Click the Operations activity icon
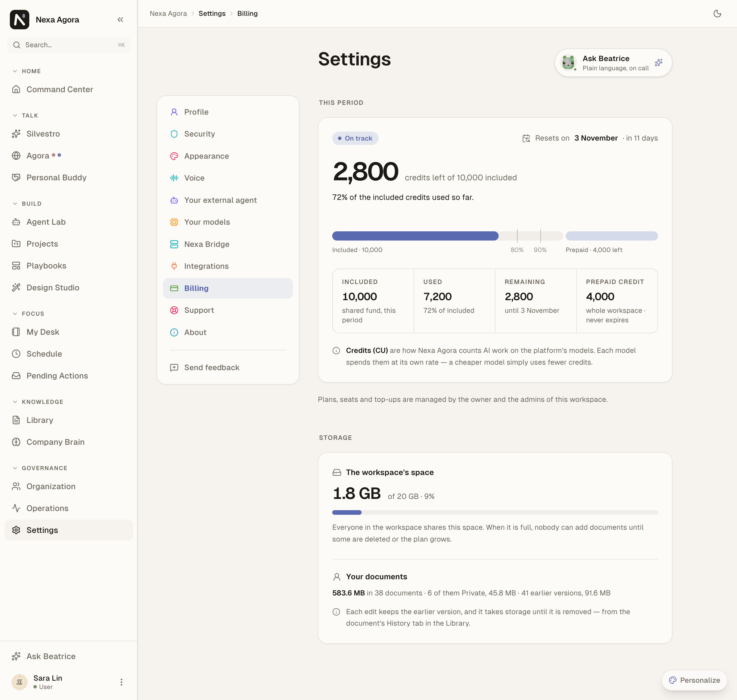The image size is (737, 700). click(16, 508)
